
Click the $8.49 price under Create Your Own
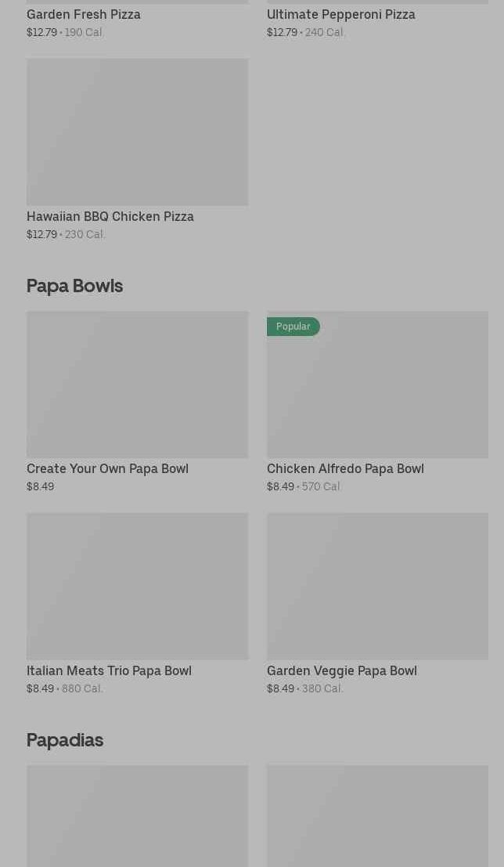coord(41,486)
